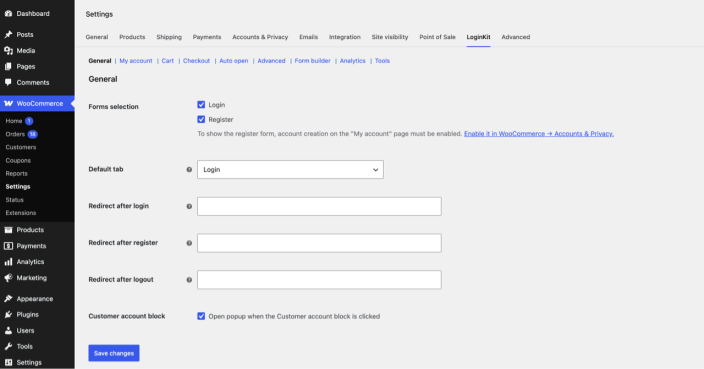The width and height of the screenshot is (704, 369).
Task: Click the WordPress Settings sidebar icon
Action: point(9,362)
